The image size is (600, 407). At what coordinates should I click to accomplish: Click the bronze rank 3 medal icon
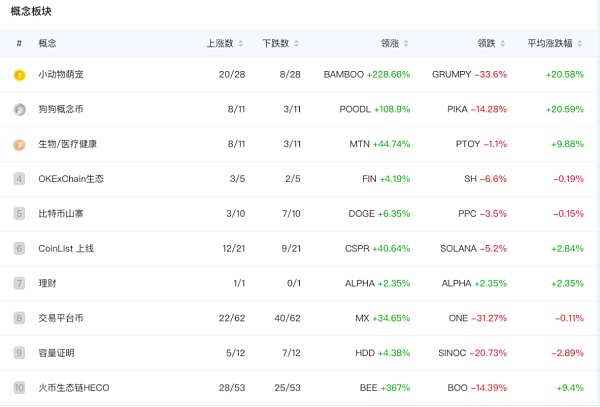point(19,144)
